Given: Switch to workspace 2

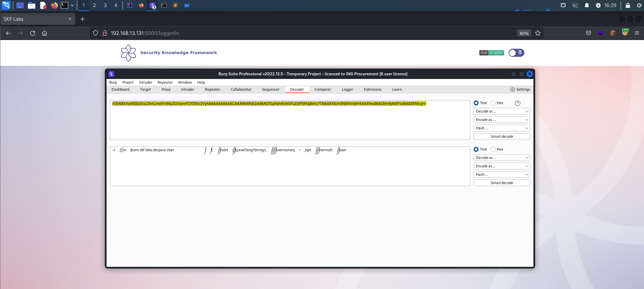Looking at the screenshot, I should click(94, 5).
